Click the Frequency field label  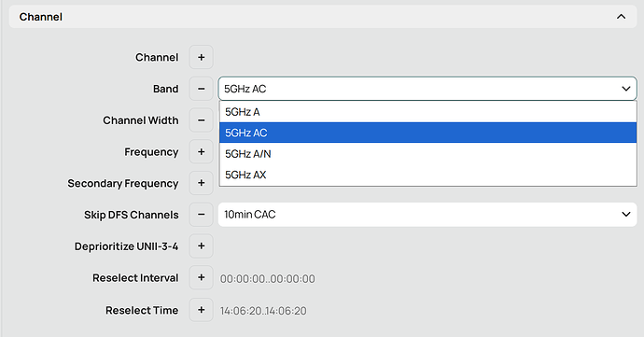(x=151, y=152)
